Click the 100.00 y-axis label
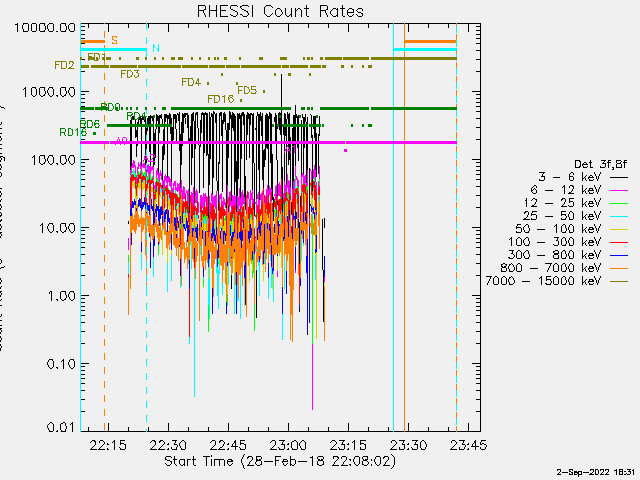This screenshot has width=640, height=480. (x=53, y=160)
